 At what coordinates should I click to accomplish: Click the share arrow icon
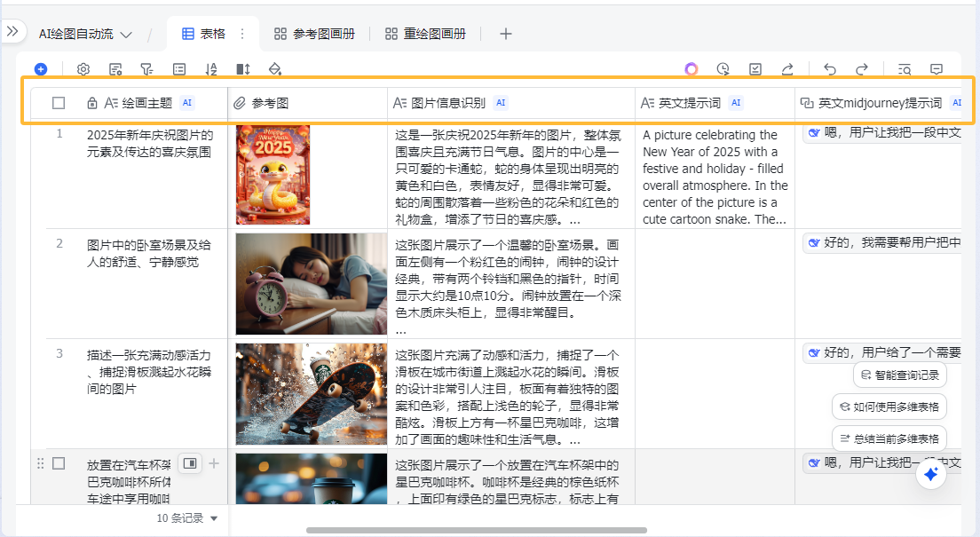click(x=787, y=69)
